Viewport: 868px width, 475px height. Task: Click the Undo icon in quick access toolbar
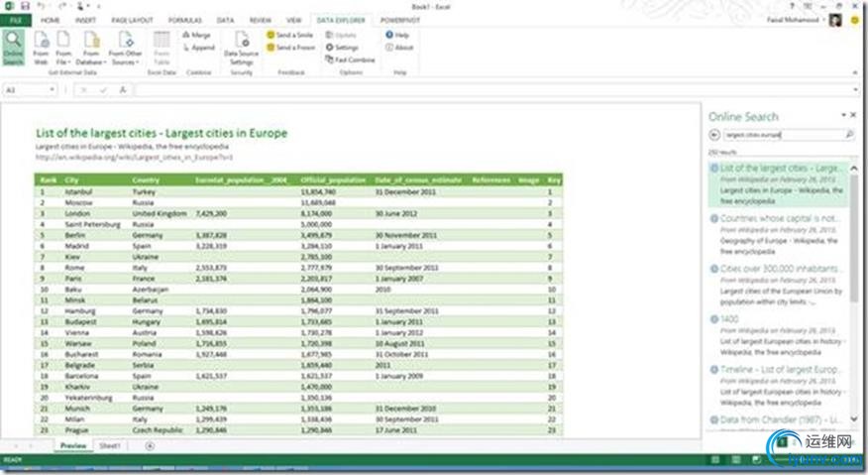[42, 6]
